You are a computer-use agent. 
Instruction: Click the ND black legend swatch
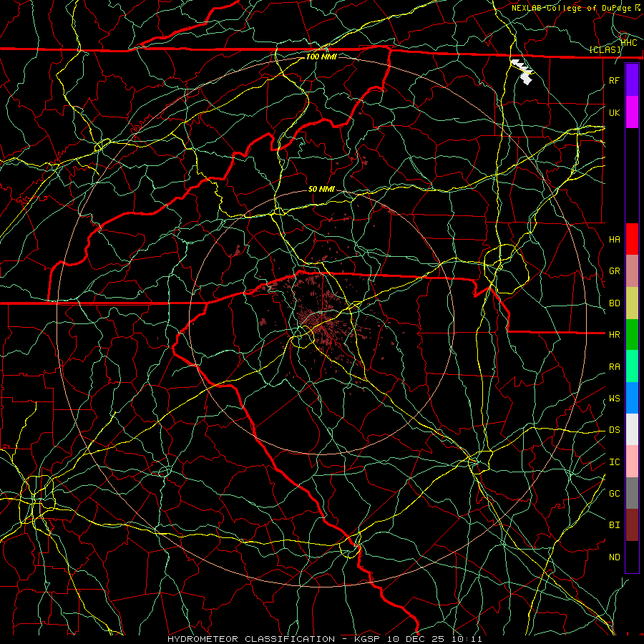(632, 557)
